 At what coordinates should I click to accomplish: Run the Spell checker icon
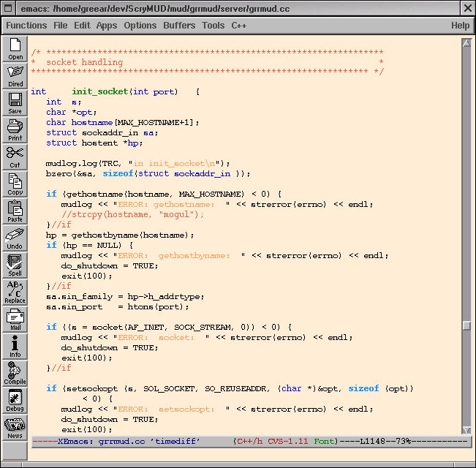[15, 264]
